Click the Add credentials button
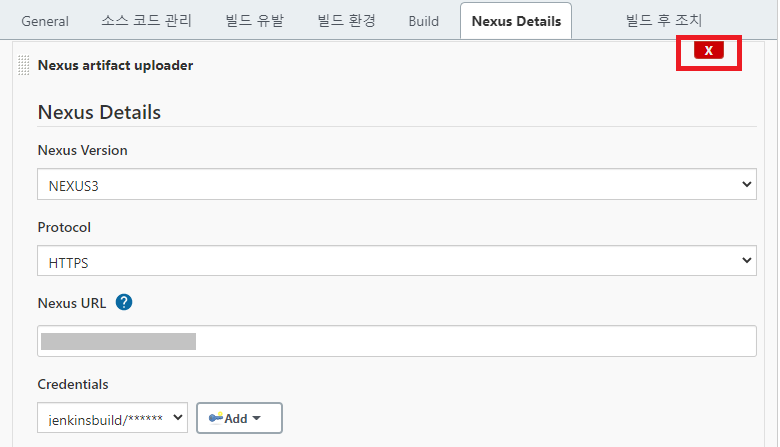Screen dimensions: 780x447 (239, 418)
